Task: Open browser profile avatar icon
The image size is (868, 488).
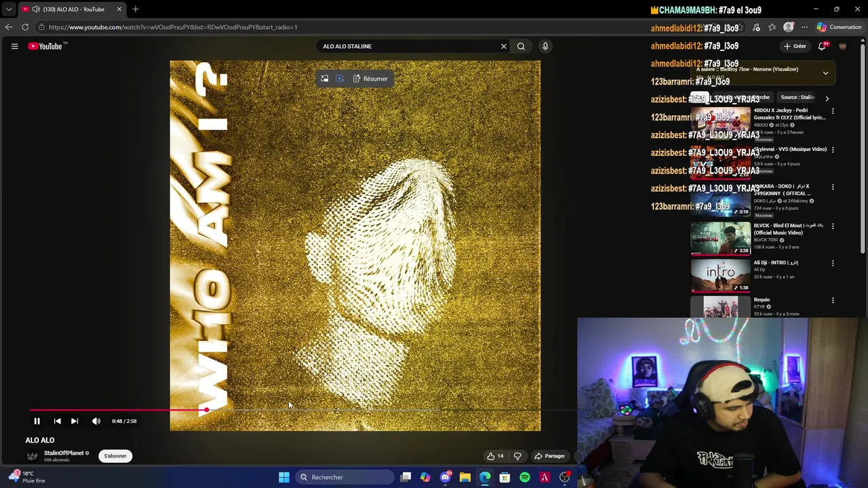Action: 788,27
